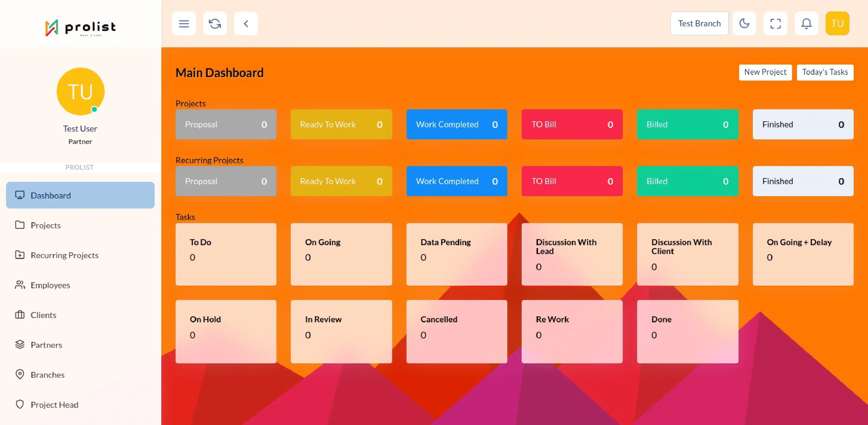Click the refresh/reload icon
Screen dimensions: 868x425
pos(215,23)
